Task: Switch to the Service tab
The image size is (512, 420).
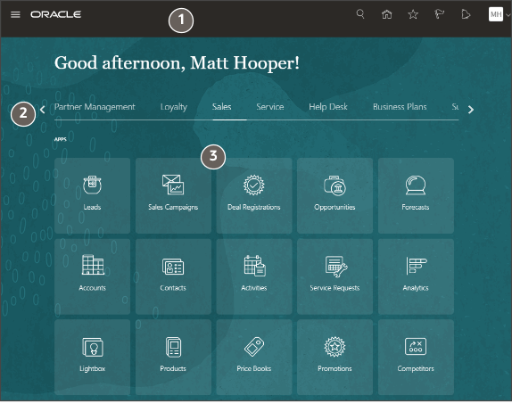Action: coord(270,107)
